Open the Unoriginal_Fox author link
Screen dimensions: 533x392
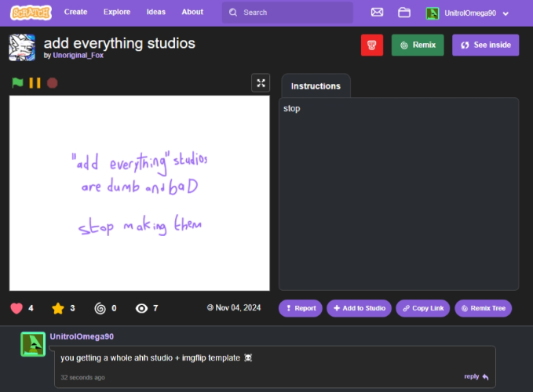pyautogui.click(x=78, y=56)
